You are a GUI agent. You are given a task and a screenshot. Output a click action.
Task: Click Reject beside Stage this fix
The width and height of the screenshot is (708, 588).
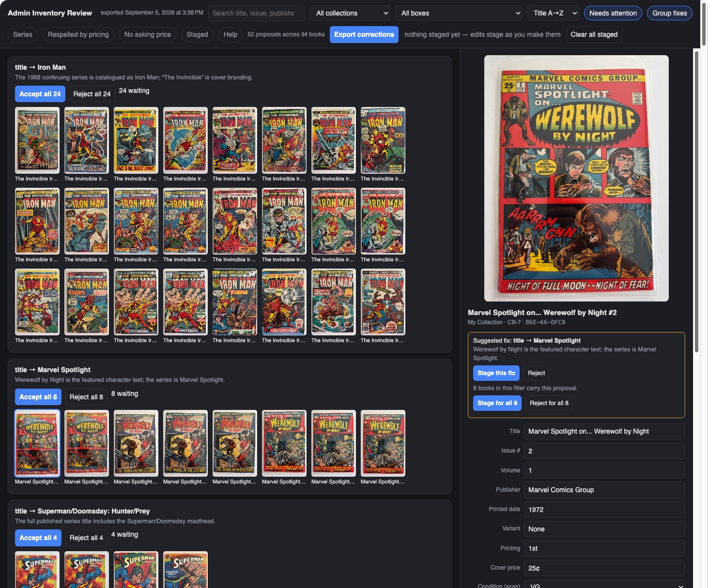pos(537,373)
